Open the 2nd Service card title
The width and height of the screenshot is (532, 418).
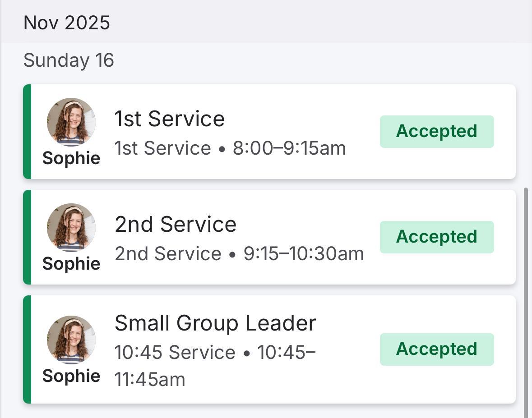176,225
